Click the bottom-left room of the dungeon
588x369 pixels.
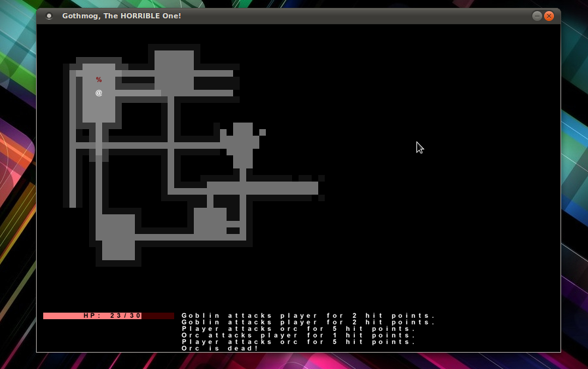coord(118,236)
